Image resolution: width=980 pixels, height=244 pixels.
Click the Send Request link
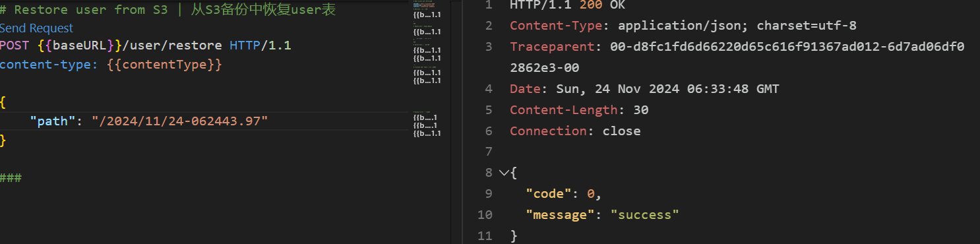(x=37, y=28)
